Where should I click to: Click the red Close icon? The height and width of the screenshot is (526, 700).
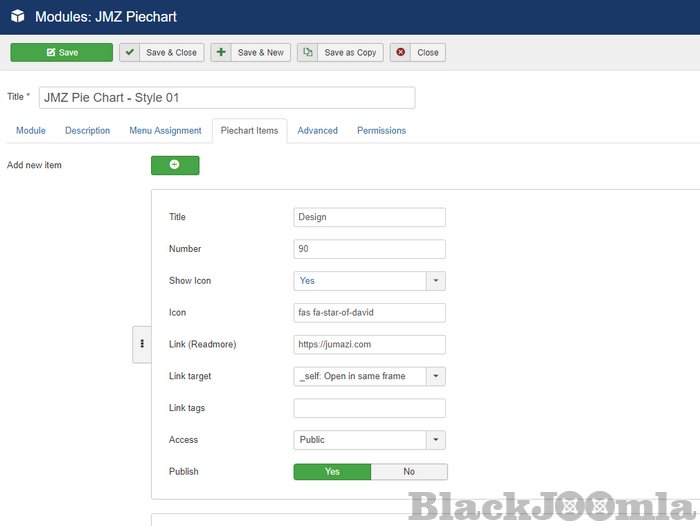pos(400,52)
